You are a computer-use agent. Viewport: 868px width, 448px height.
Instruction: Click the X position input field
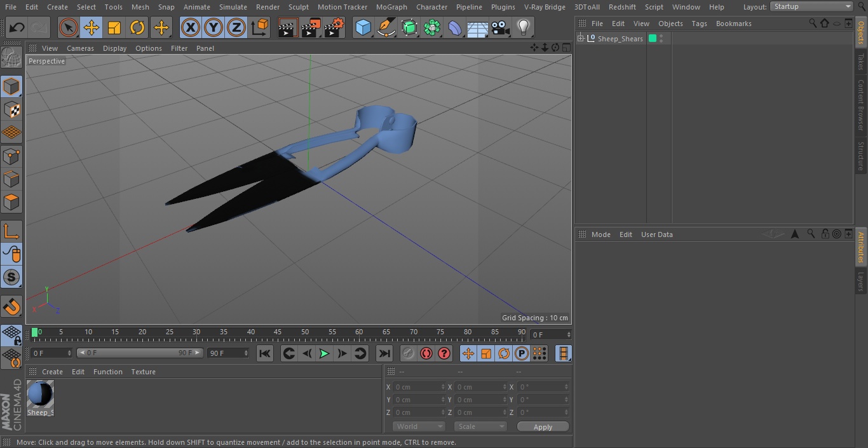pos(419,387)
